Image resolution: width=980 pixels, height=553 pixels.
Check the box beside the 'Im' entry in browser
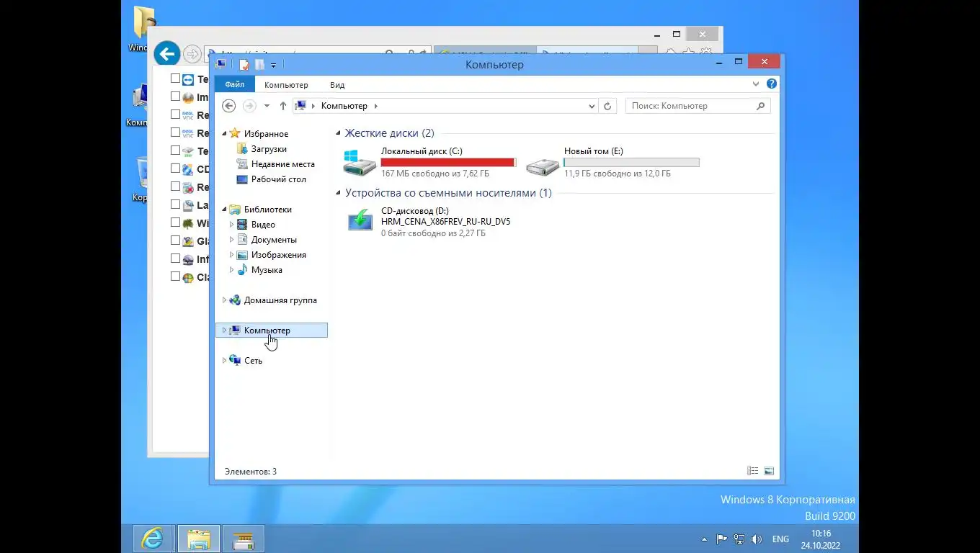[x=175, y=96]
